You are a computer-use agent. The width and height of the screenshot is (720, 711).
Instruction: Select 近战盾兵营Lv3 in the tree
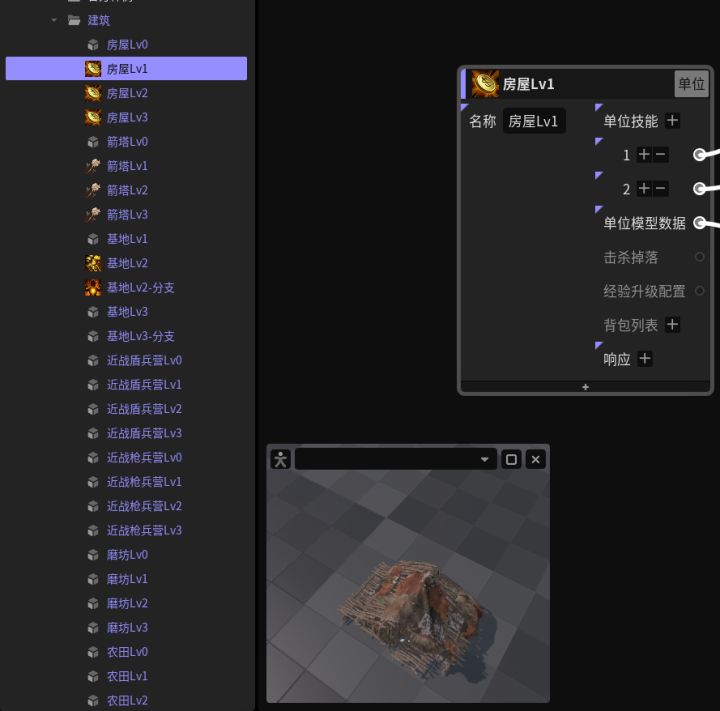[144, 433]
